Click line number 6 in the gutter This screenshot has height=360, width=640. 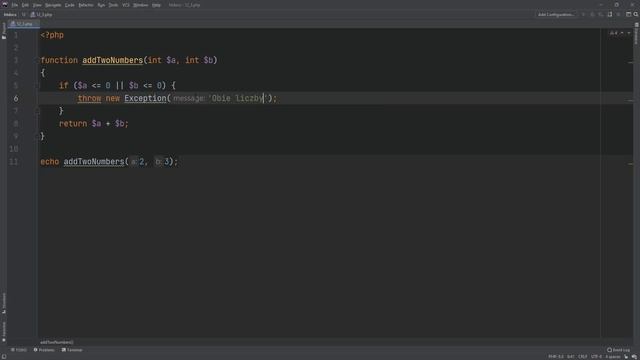coord(16,98)
